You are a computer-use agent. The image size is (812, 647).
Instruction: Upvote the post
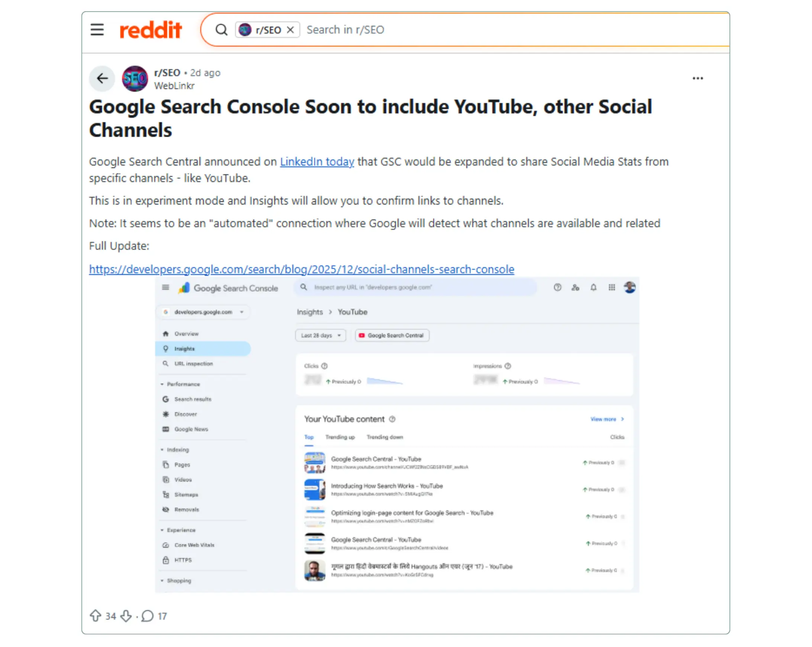pyautogui.click(x=95, y=616)
